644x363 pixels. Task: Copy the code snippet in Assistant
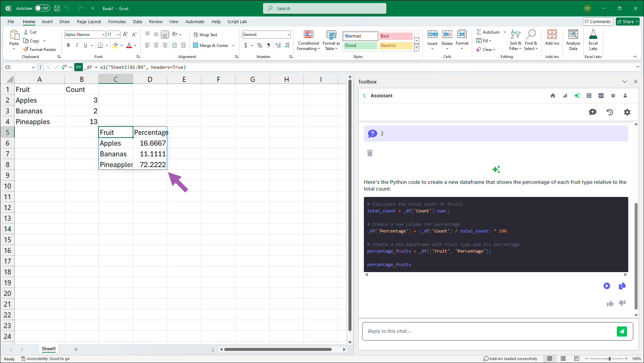click(622, 286)
